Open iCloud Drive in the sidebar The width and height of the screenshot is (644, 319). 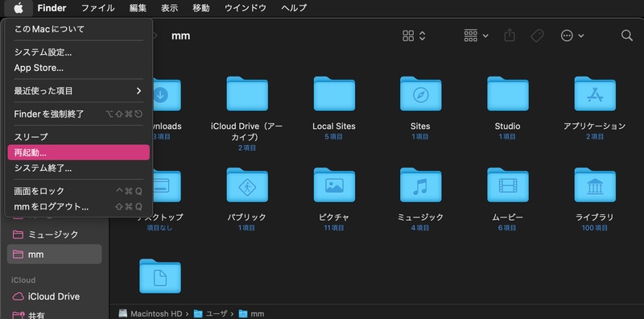54,296
